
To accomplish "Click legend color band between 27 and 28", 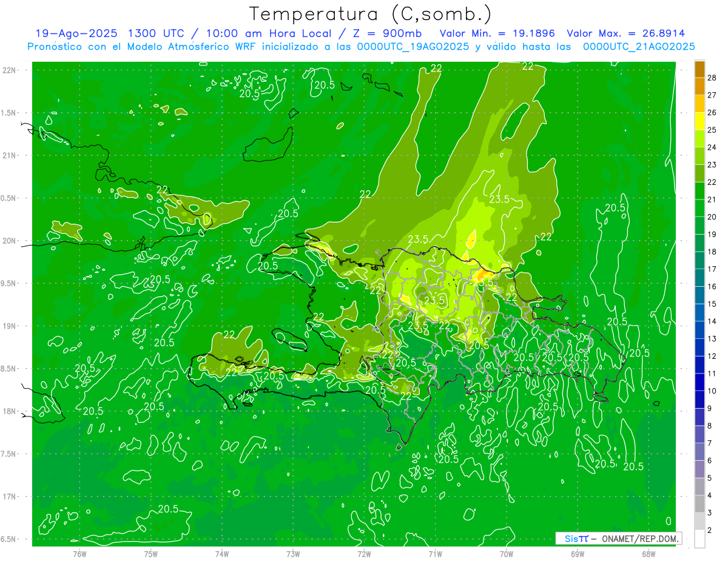I will 699,87.
